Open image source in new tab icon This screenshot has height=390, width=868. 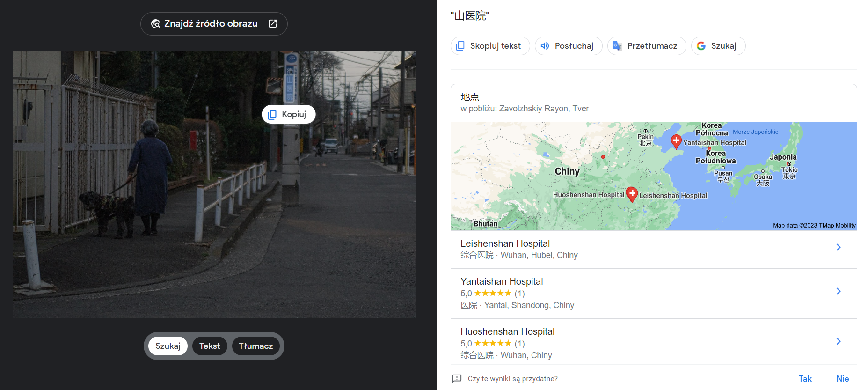pos(273,24)
